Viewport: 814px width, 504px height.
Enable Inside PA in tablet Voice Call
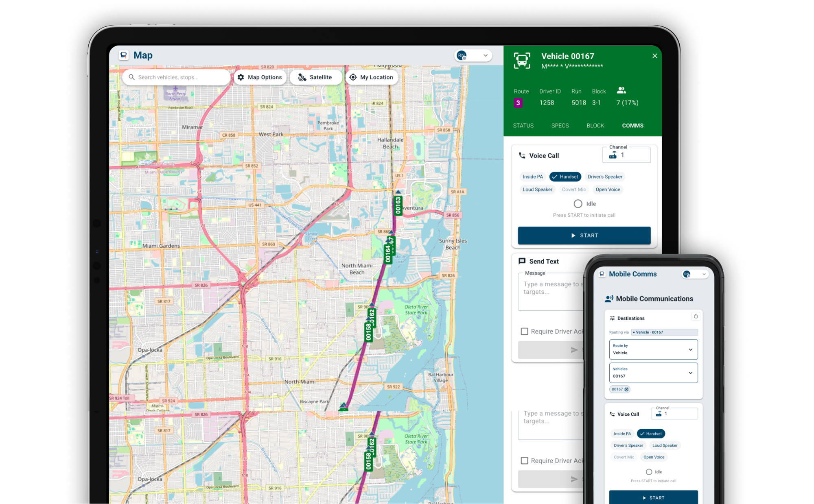click(533, 177)
